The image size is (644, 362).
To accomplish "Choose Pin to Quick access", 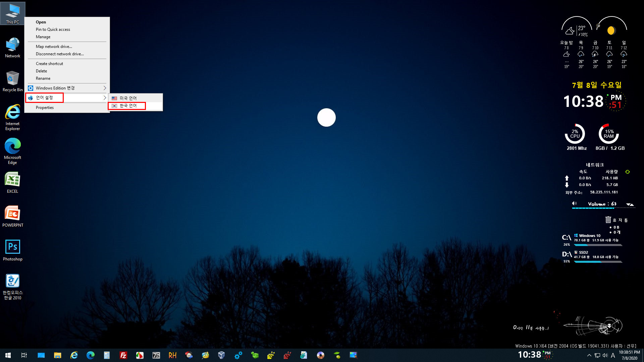I will pos(67,29).
